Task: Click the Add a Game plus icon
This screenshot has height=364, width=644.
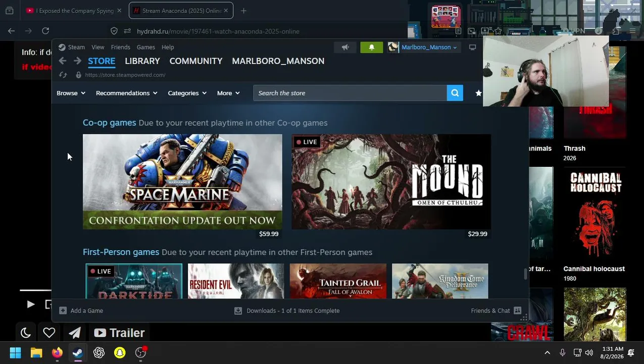Action: point(63,310)
